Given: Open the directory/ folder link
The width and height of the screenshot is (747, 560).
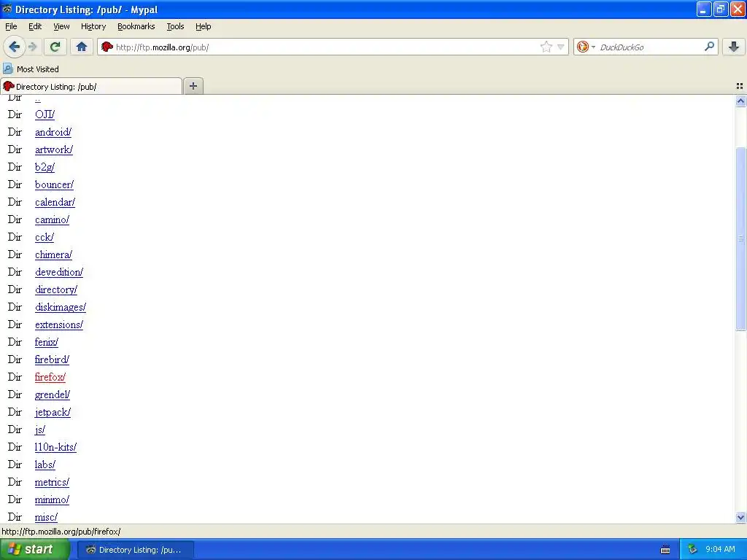Looking at the screenshot, I should pyautogui.click(x=56, y=289).
